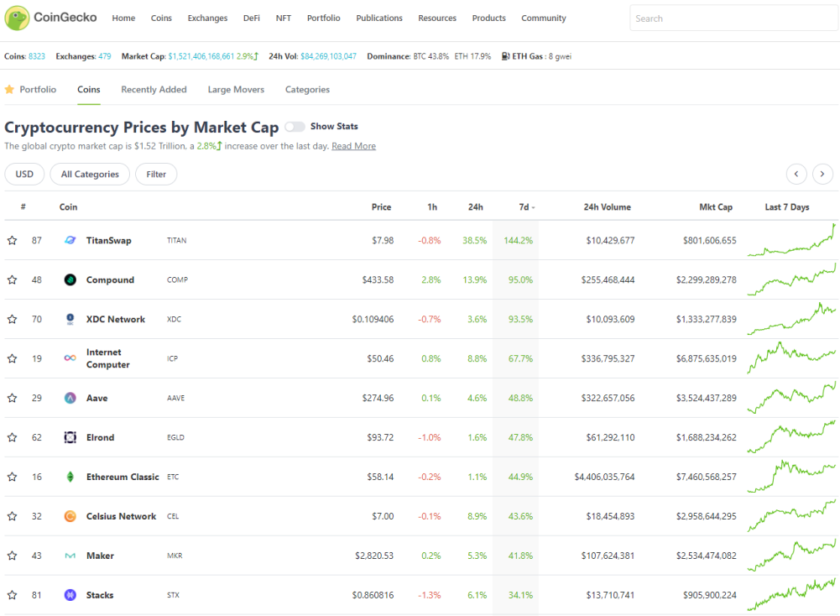
Task: Star the Elrond row
Action: tap(12, 437)
